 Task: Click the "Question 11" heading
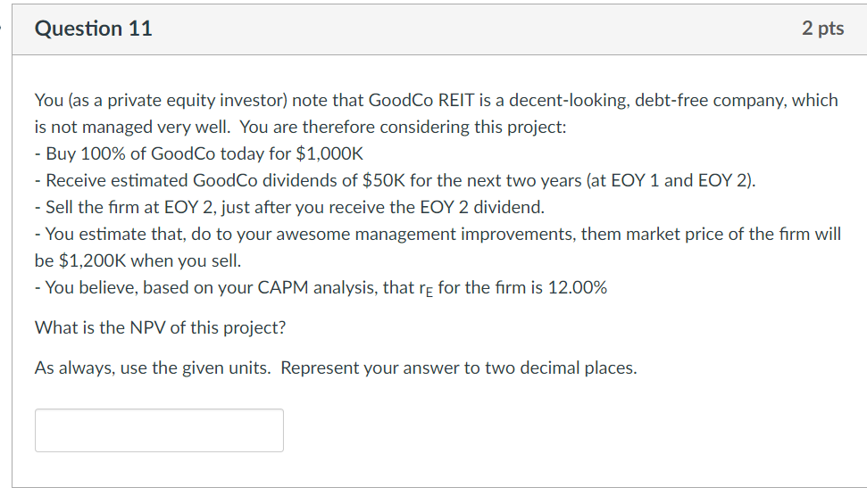click(x=94, y=29)
